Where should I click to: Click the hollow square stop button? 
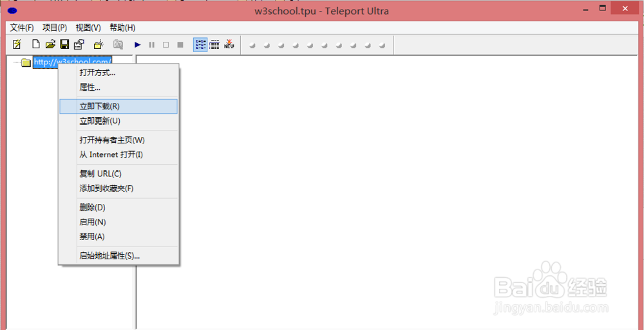[166, 45]
